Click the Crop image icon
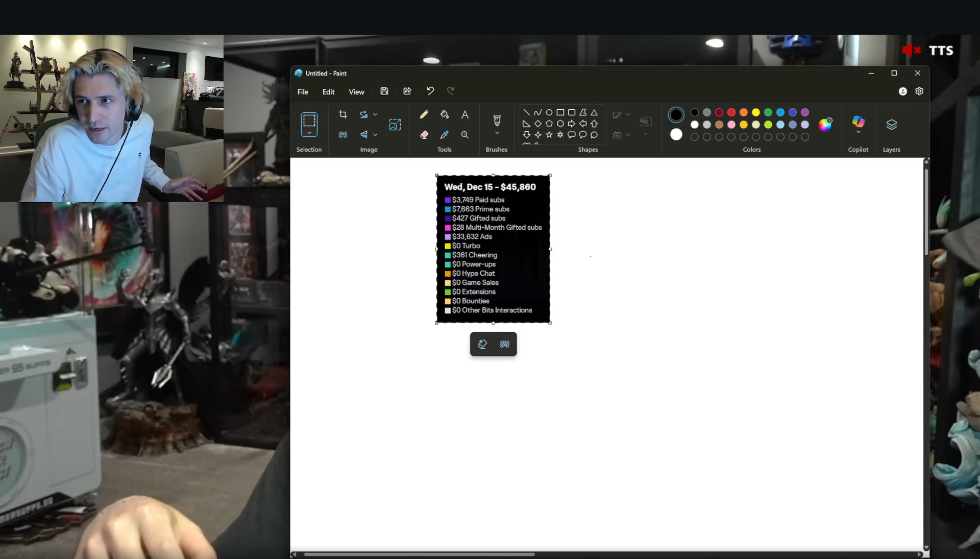The image size is (980, 559). [x=343, y=114]
